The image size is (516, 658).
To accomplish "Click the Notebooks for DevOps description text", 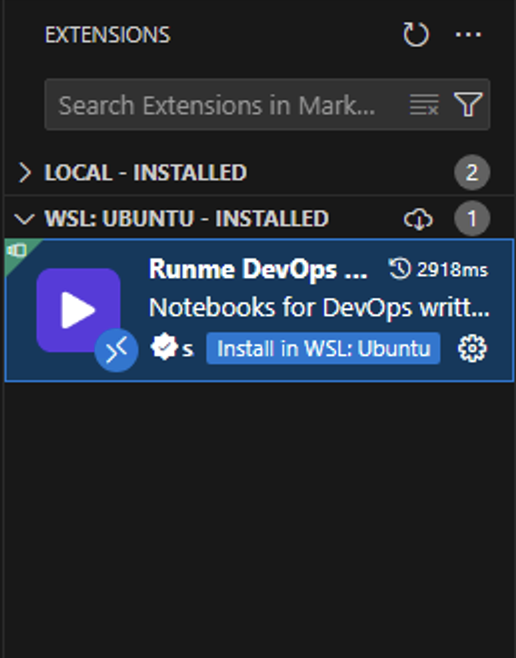I will click(319, 308).
